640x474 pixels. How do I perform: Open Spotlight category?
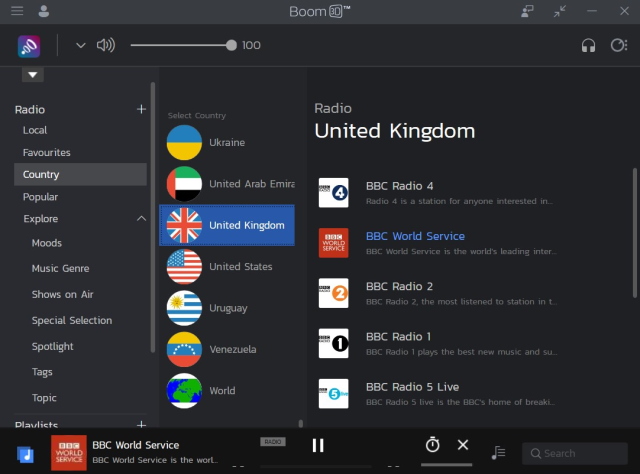53,346
